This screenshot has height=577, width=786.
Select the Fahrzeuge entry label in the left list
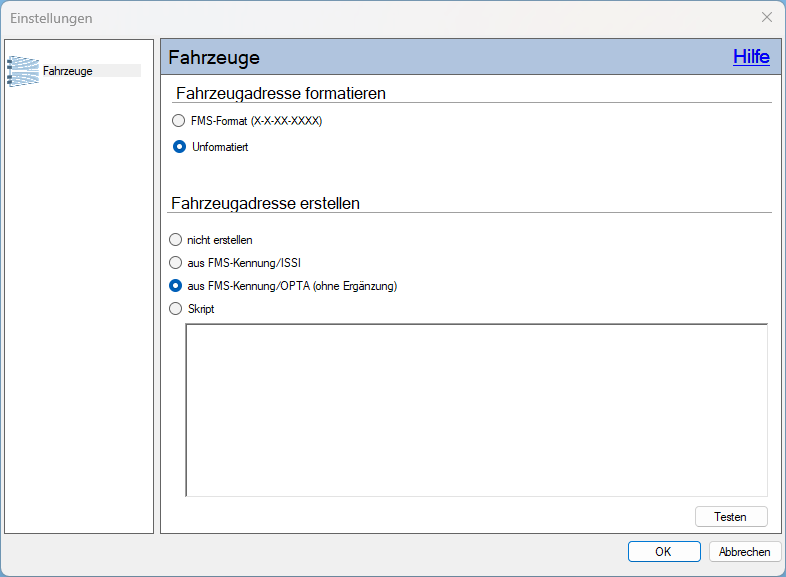point(68,71)
